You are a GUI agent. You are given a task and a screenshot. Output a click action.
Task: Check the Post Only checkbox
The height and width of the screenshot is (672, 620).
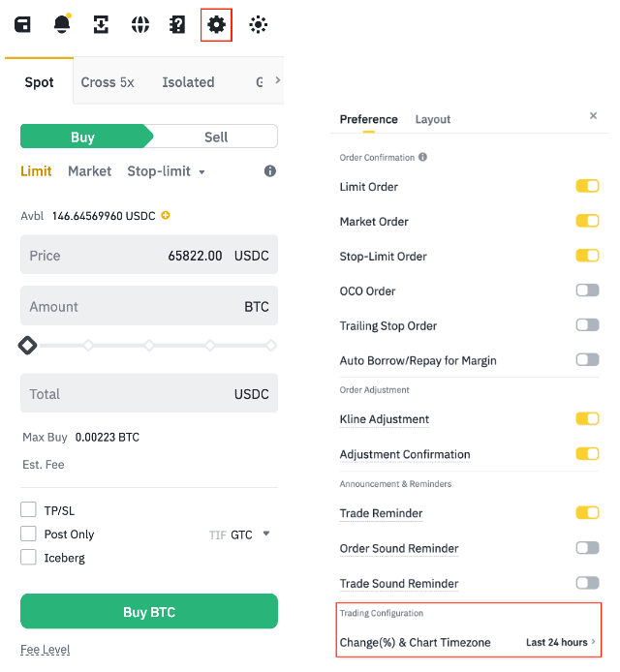29,534
